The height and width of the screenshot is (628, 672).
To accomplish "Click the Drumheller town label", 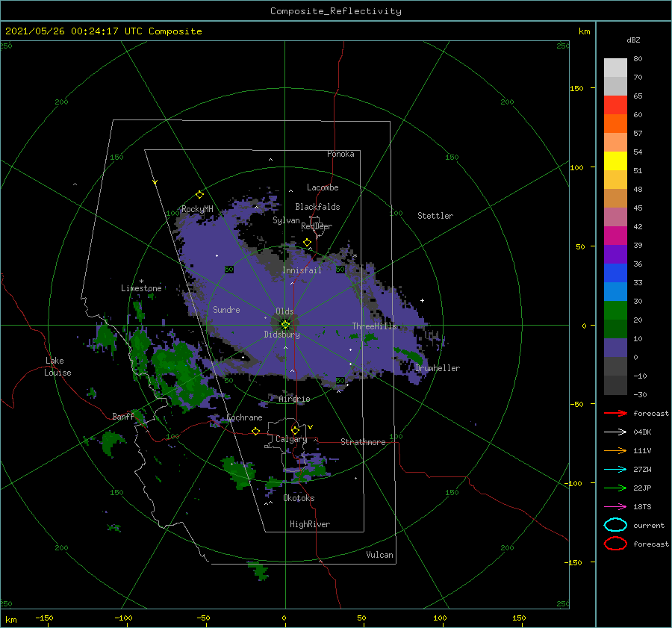I will point(438,368).
